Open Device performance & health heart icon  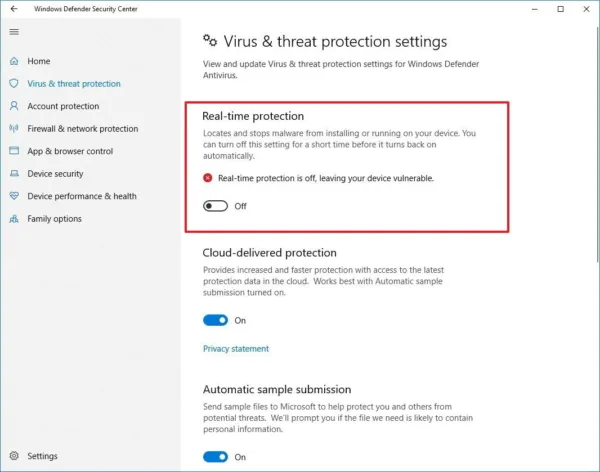coord(14,196)
